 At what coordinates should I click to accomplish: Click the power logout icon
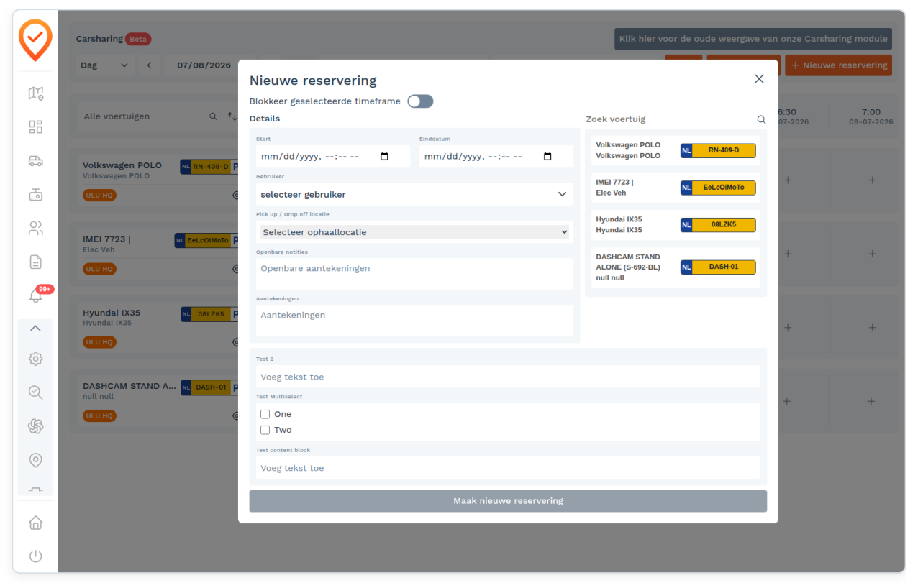point(35,556)
